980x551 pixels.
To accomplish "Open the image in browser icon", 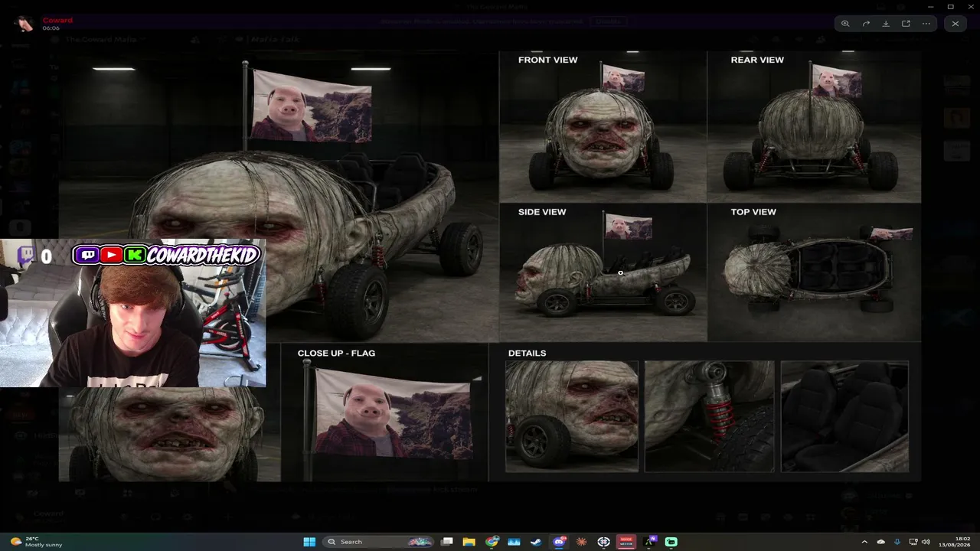I will (906, 24).
